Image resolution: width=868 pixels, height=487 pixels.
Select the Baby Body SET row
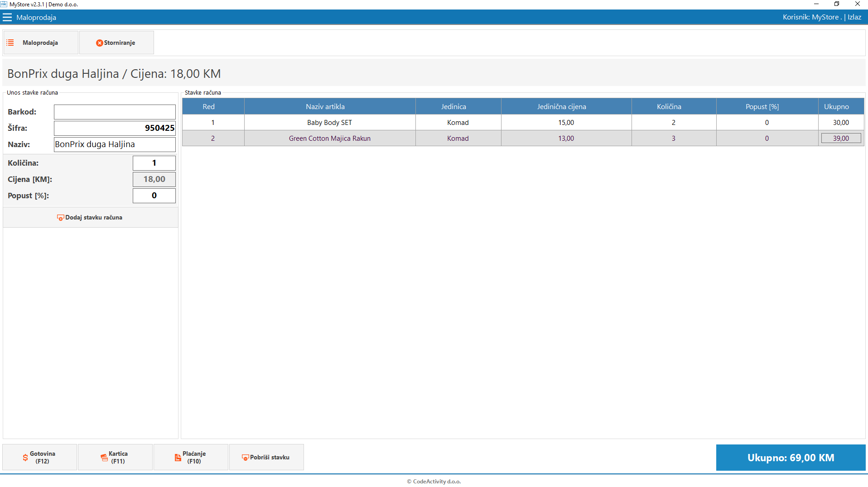(x=523, y=123)
